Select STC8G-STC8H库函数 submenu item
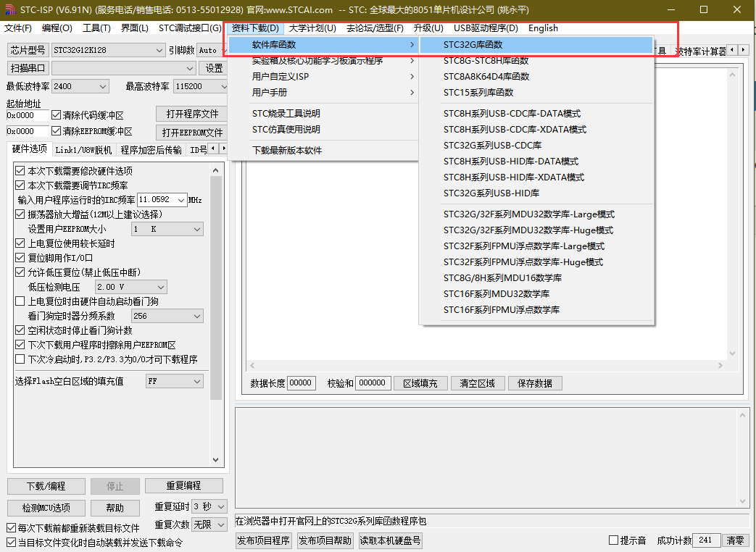The height and width of the screenshot is (552, 756). pyautogui.click(x=536, y=61)
